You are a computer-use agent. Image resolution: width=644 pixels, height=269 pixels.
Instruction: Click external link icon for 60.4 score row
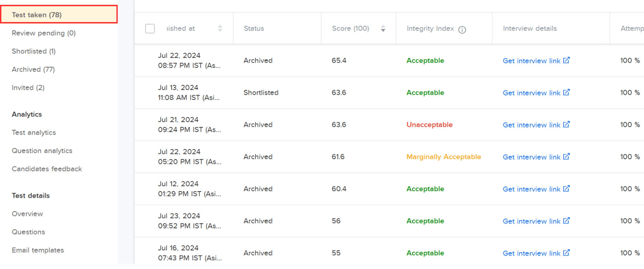point(566,189)
